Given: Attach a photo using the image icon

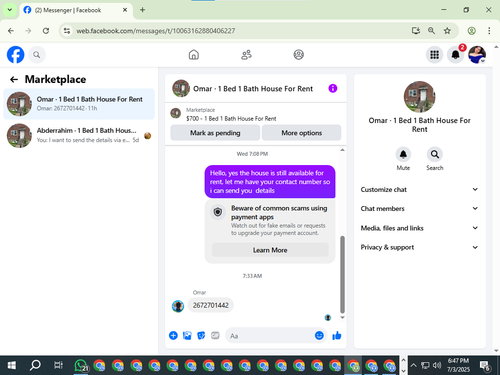Looking at the screenshot, I should 187,335.
